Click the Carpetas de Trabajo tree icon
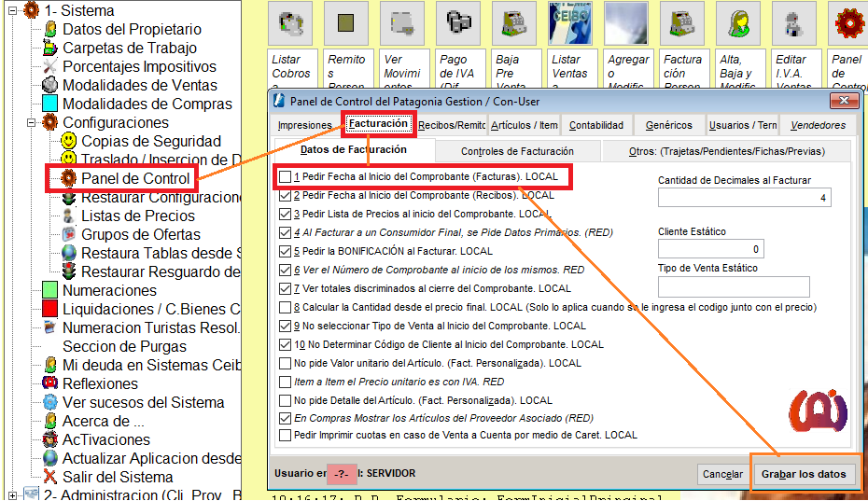Viewport: 868px width, 501px height. click(50, 48)
